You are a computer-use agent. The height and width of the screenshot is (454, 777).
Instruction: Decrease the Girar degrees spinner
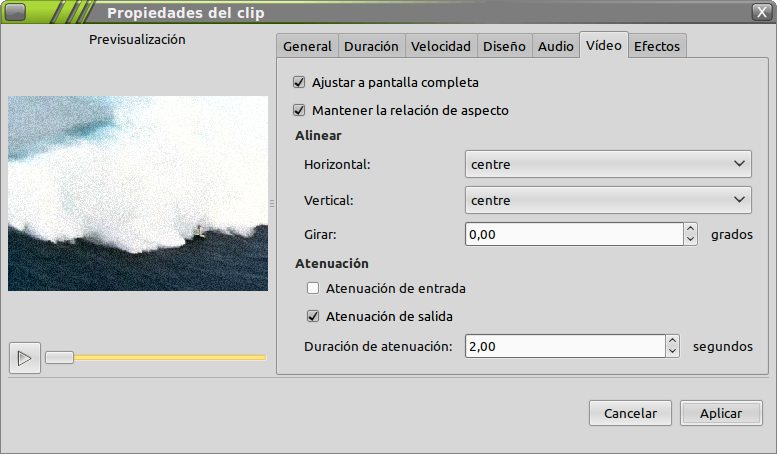coord(690,240)
